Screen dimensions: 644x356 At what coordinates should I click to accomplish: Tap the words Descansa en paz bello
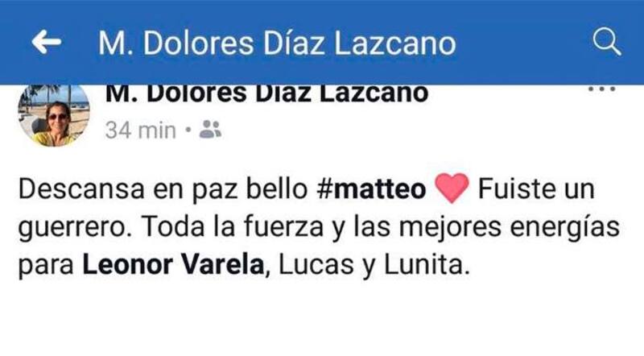[163, 189]
